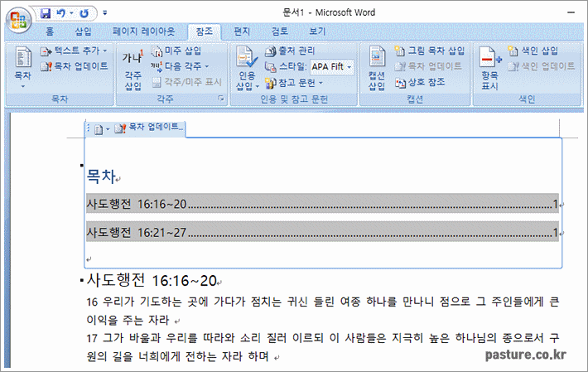The image size is (588, 372).
Task: Save the document from Quick Access Toolbar
Action: (x=45, y=14)
